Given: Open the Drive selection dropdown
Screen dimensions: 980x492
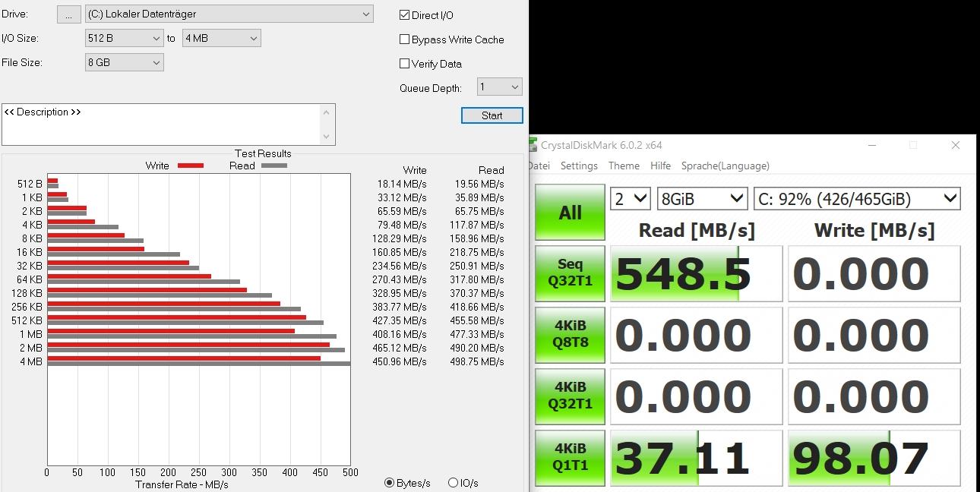Looking at the screenshot, I should coord(229,14).
